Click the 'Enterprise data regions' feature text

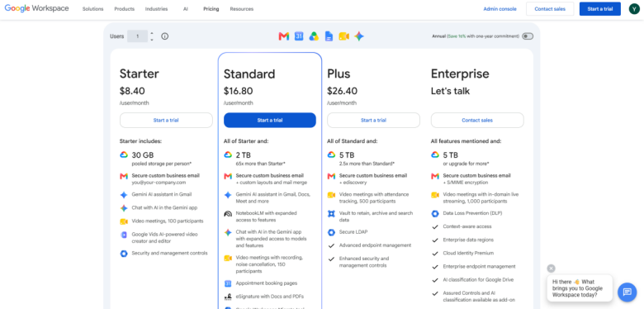[468, 240]
